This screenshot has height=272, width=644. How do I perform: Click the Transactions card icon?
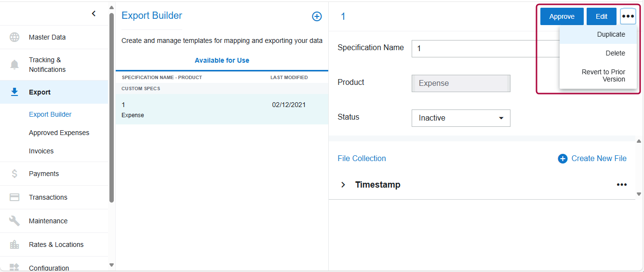14,197
